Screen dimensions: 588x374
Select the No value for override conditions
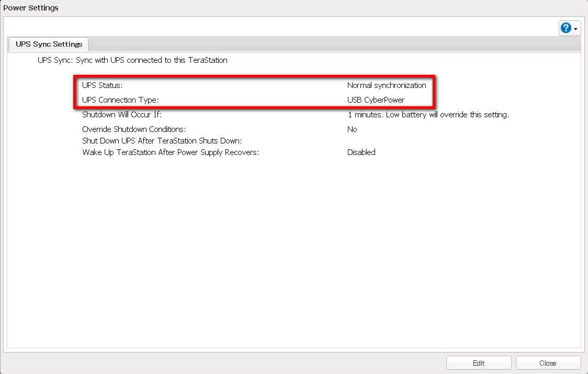click(x=352, y=129)
